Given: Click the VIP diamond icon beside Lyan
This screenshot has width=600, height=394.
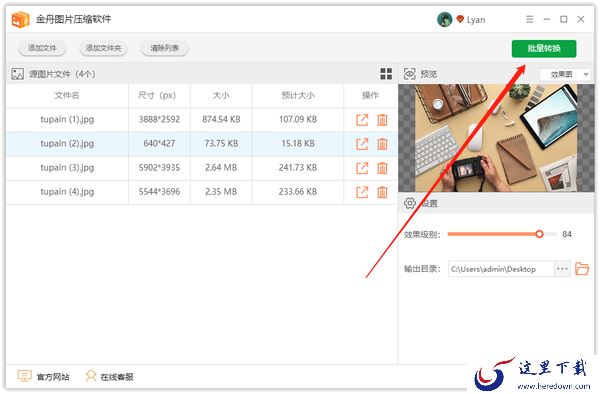Looking at the screenshot, I should (460, 19).
